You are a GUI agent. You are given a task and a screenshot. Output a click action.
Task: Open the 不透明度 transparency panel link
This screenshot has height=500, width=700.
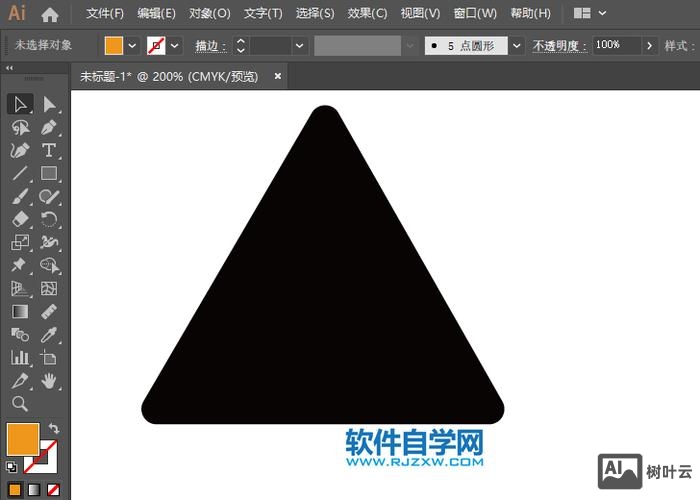point(559,46)
